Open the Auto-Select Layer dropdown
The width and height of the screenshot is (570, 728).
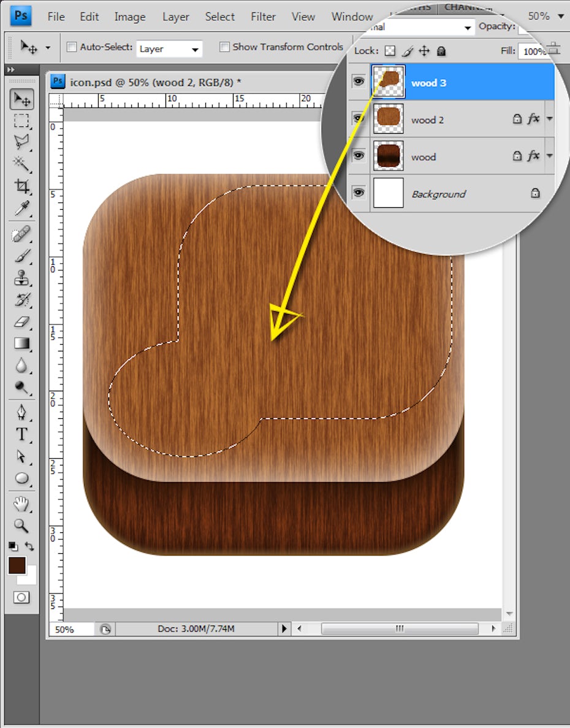[169, 49]
